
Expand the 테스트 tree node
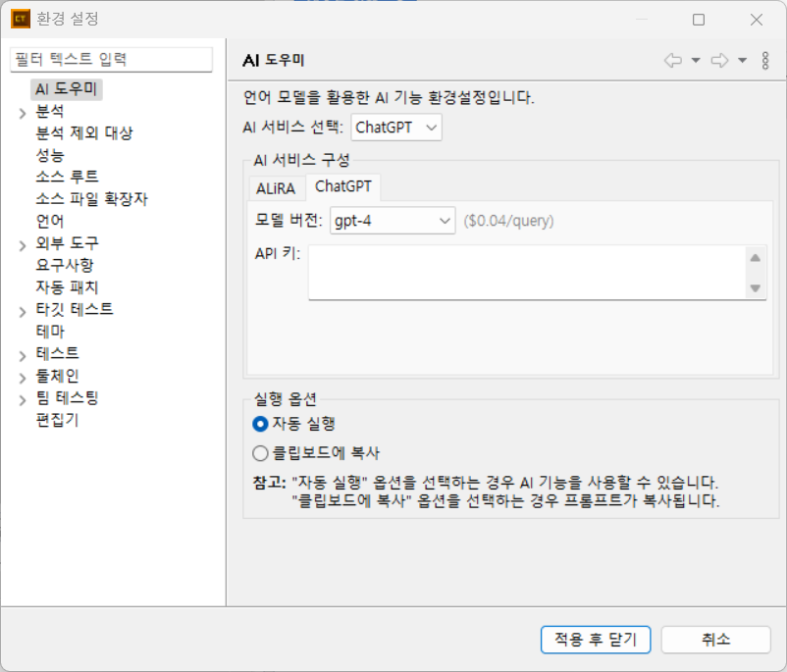23,356
